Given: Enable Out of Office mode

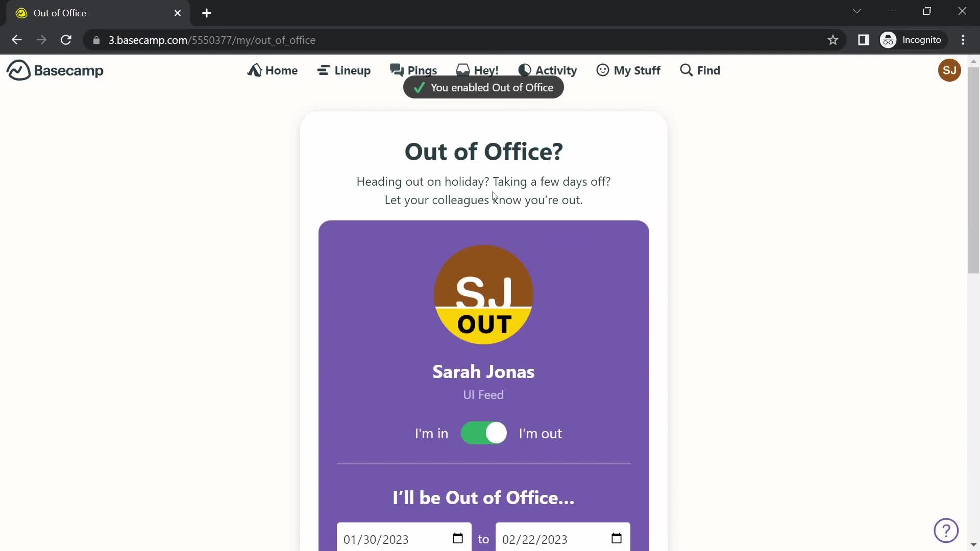Looking at the screenshot, I should click(484, 433).
